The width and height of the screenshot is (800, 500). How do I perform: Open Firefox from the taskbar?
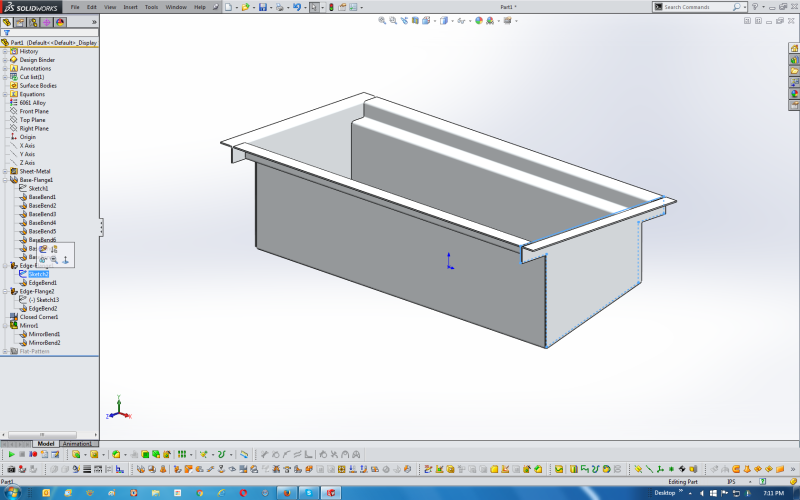tap(287, 493)
